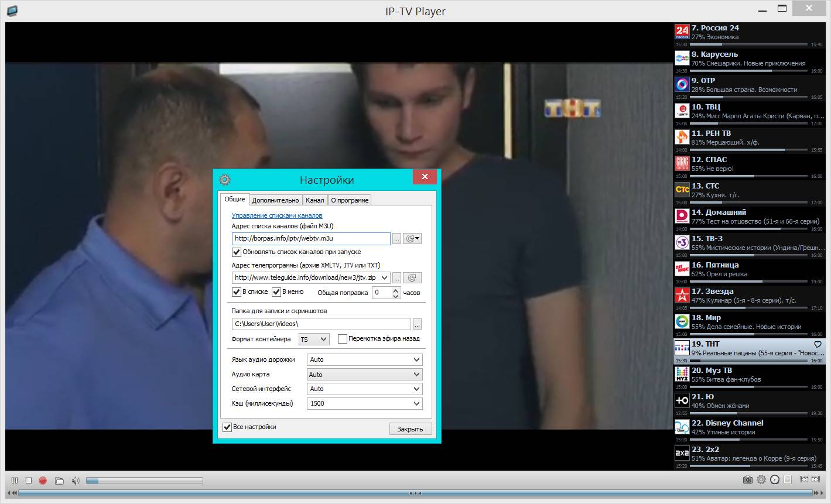Viewport: 831px width, 504px height.
Task: Click Общая поправка hours spinner arrows
Action: 396,293
